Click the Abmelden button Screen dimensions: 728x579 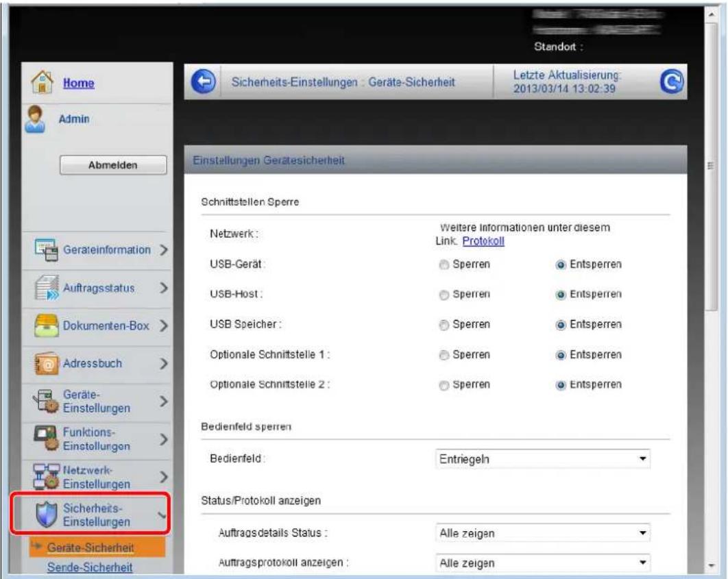pos(113,165)
